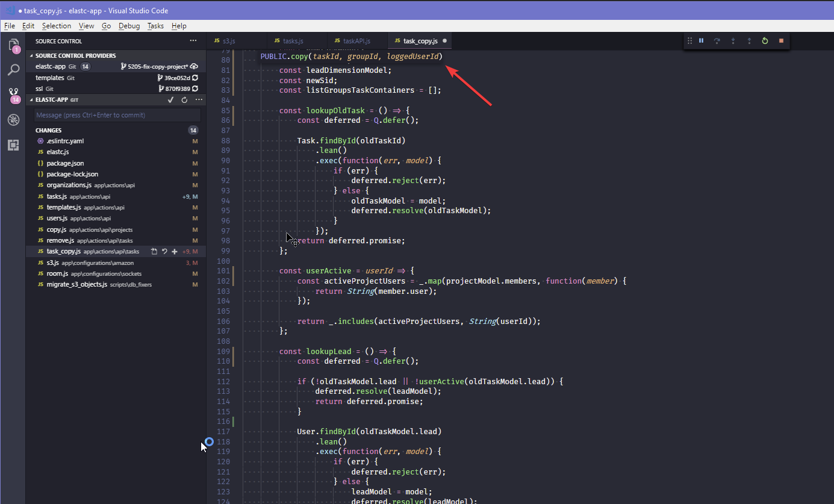The height and width of the screenshot is (504, 834).
Task: Collapse the Source Control Providers section
Action: 116,55
